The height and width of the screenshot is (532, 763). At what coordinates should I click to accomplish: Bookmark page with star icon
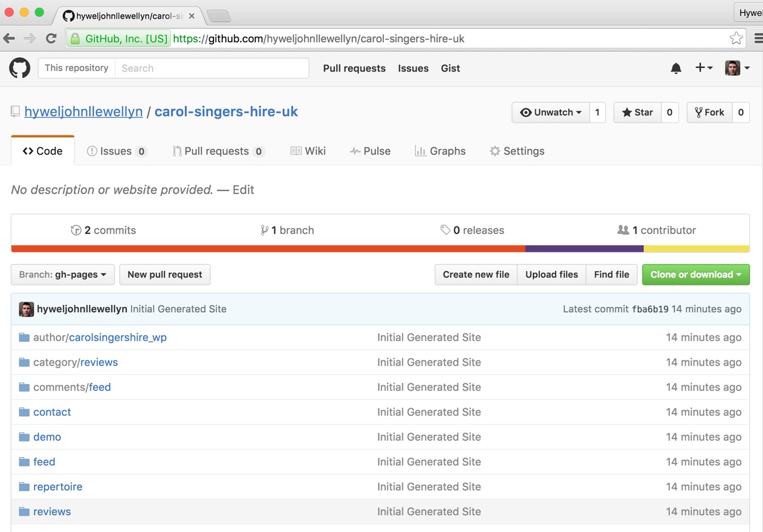736,39
